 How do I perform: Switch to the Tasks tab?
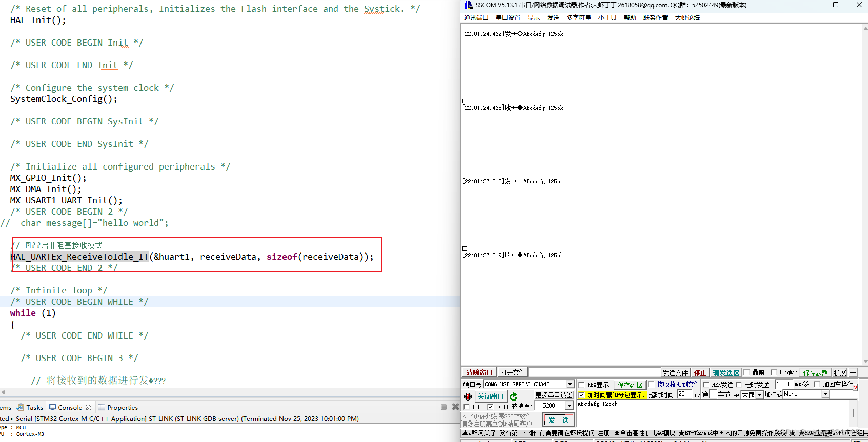point(30,407)
